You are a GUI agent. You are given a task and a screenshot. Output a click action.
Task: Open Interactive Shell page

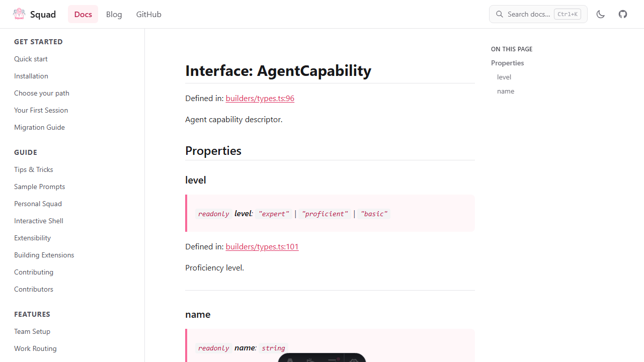click(39, 221)
